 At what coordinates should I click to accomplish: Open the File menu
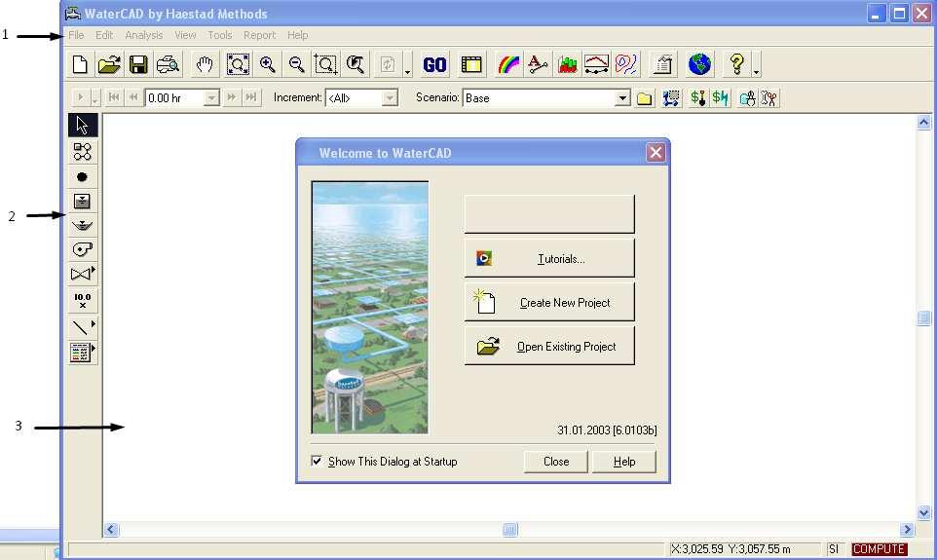[77, 35]
